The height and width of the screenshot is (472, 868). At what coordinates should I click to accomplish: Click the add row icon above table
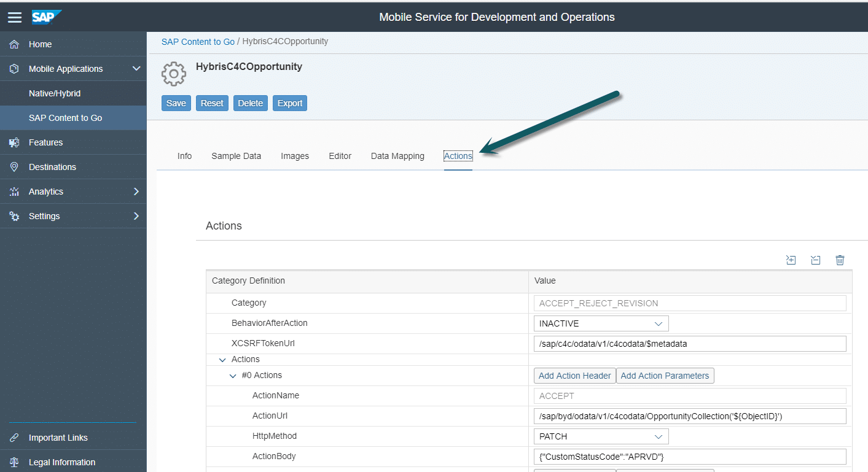[791, 260]
